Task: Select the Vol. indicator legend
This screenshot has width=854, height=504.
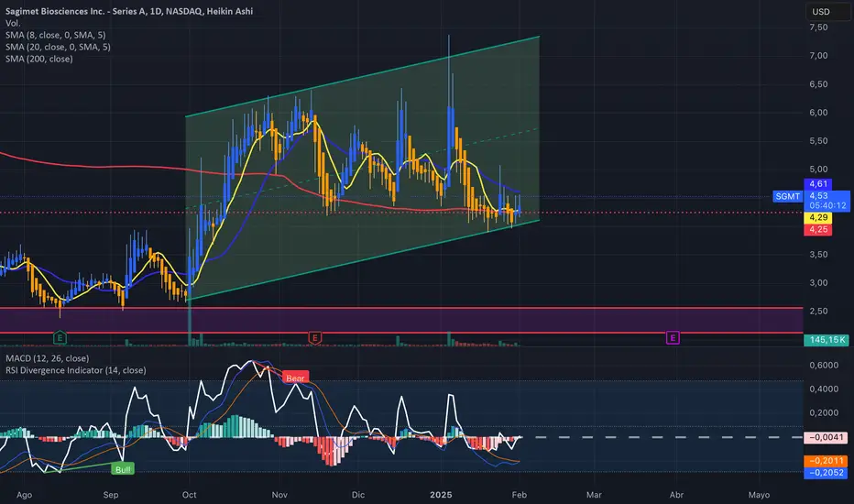Action: (13, 23)
